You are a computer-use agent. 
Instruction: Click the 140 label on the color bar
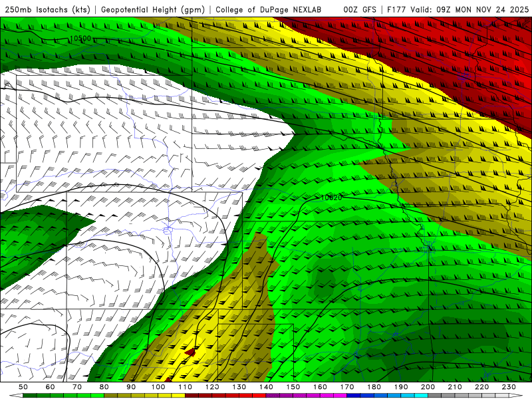pyautogui.click(x=267, y=387)
